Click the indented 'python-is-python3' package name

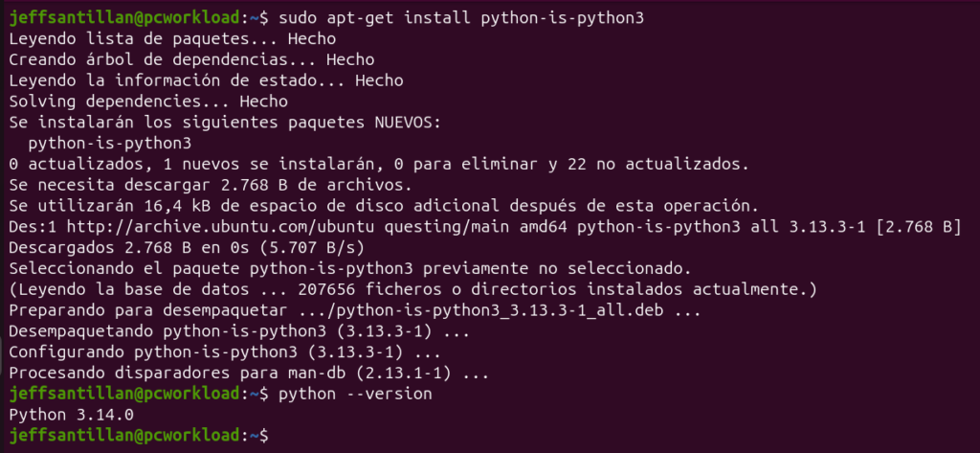point(110,144)
